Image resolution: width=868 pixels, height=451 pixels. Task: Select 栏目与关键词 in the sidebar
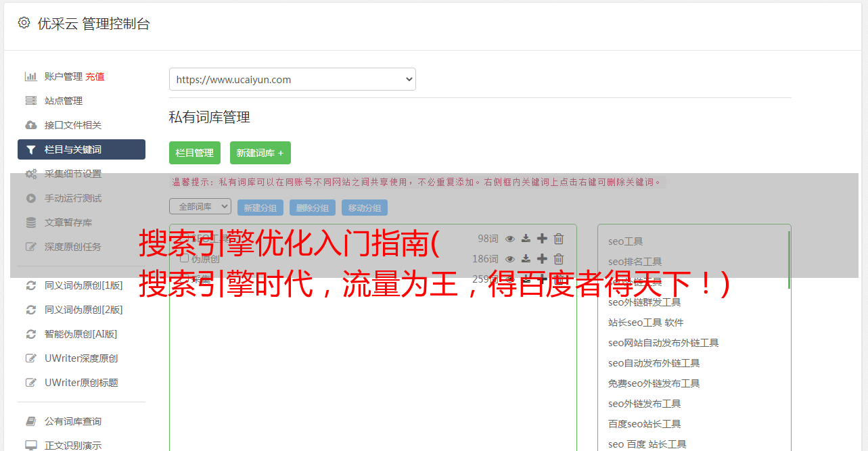pos(81,149)
